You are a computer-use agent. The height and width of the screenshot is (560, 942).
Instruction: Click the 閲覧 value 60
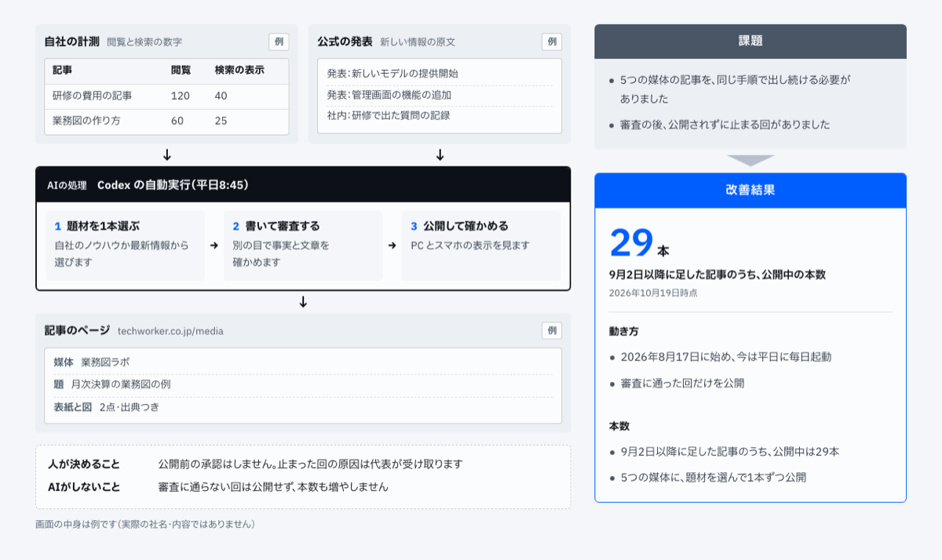click(177, 121)
